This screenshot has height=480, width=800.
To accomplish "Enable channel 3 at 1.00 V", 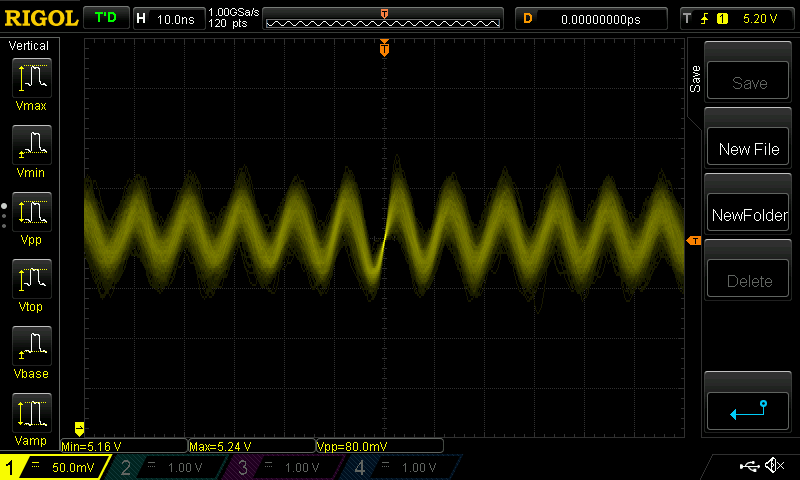I will coord(281,467).
